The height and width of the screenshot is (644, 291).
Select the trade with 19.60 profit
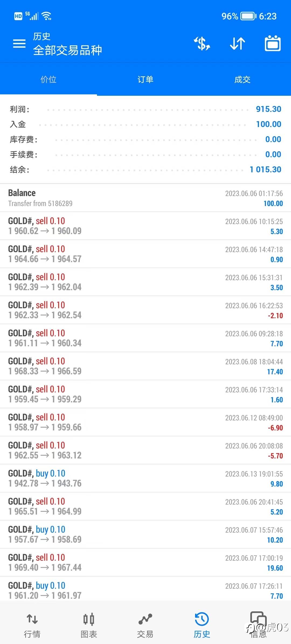145,563
